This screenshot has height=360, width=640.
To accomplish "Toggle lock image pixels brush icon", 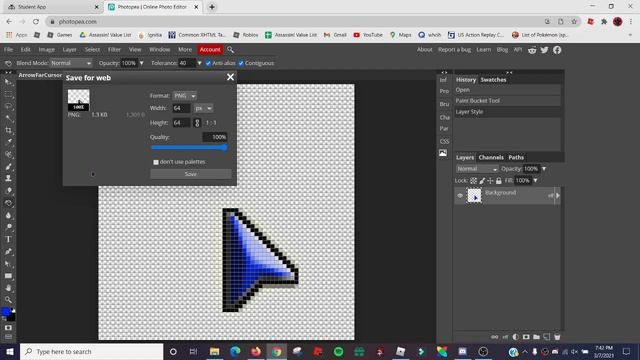I will [482, 180].
